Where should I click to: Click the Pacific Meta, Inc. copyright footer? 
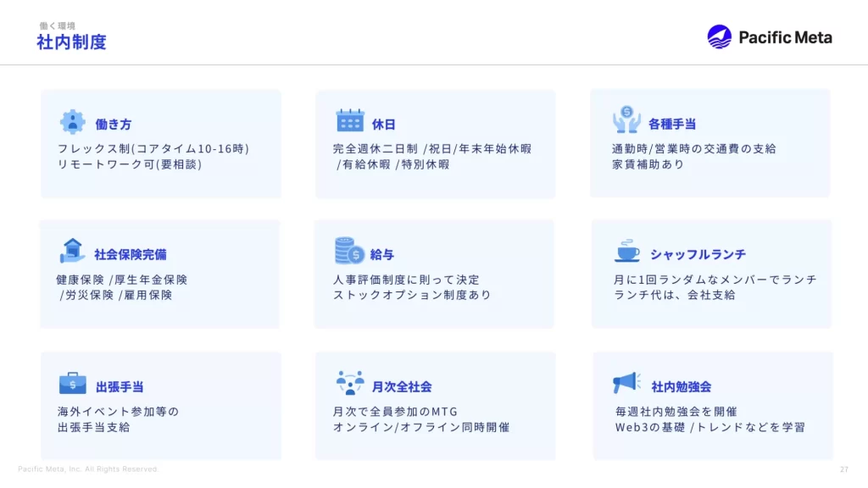pos(88,469)
